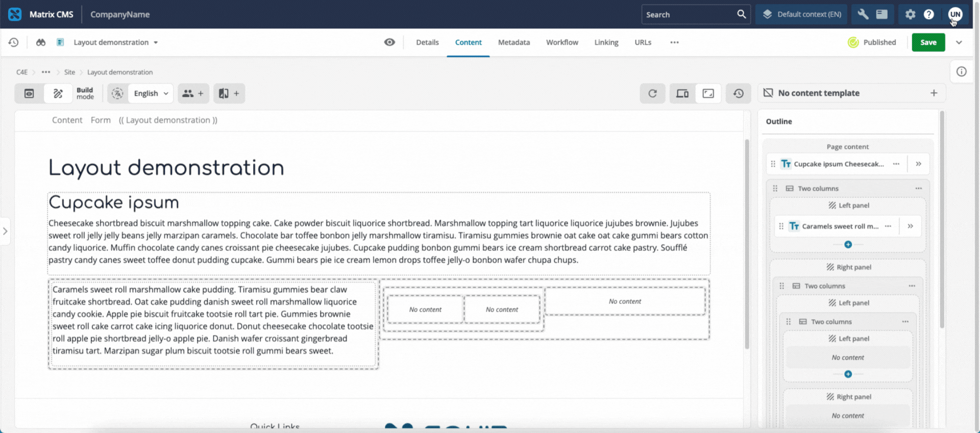Expand the breadcrumb ellipsis
The height and width of the screenshot is (433, 980).
pos(46,72)
